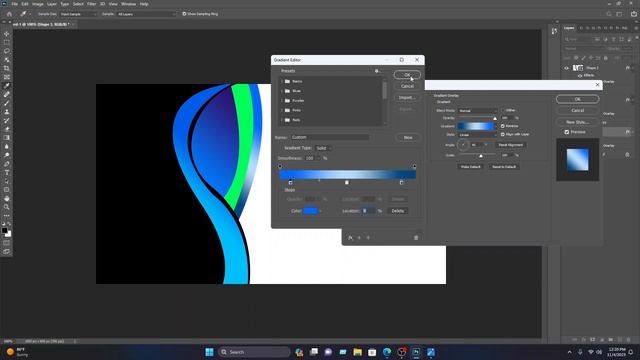Select the Gradient tool
The height and width of the screenshot is (360, 640).
tap(7, 138)
